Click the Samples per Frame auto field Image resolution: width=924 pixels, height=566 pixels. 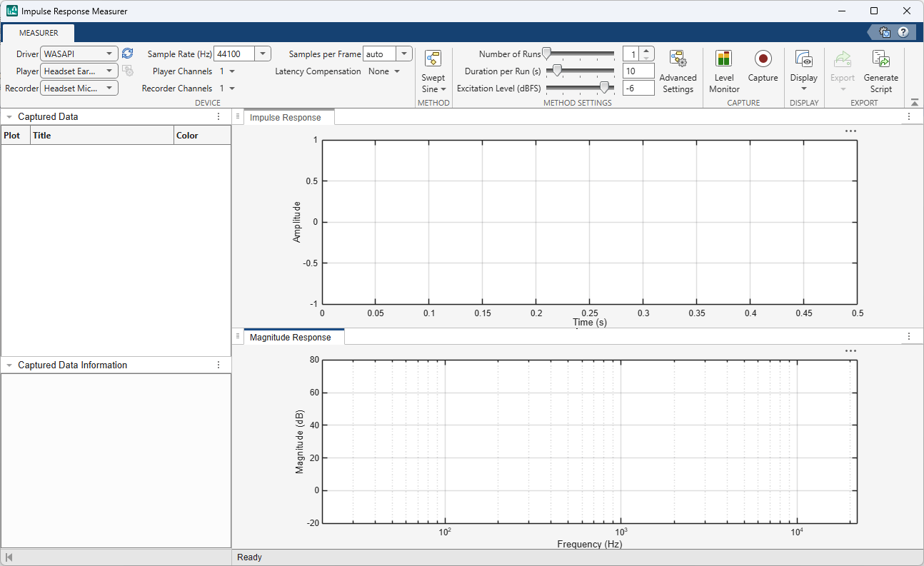click(x=380, y=54)
